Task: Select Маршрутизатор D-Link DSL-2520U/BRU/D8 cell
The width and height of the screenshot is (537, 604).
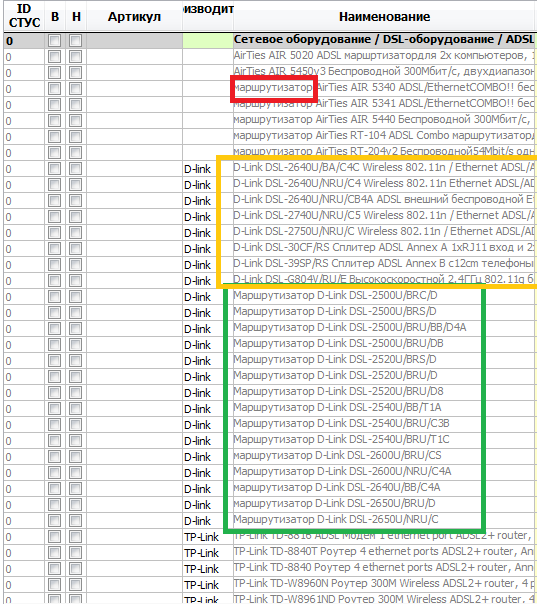Action: pos(384,393)
